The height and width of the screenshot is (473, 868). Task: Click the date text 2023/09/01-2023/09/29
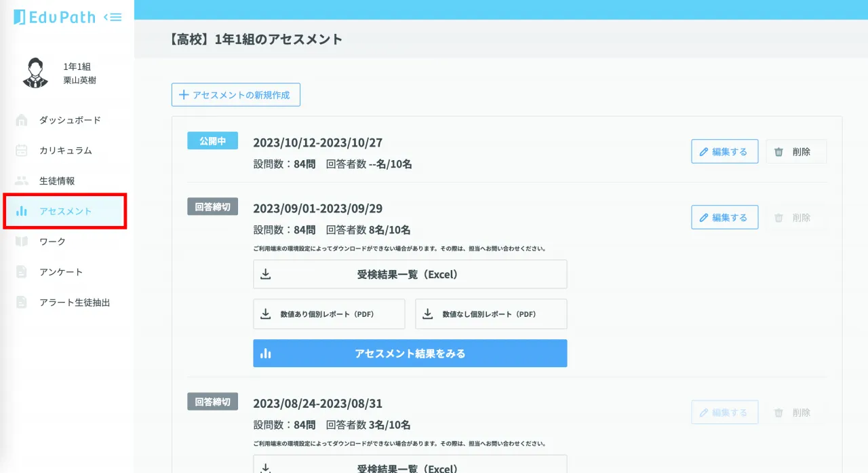tap(318, 208)
